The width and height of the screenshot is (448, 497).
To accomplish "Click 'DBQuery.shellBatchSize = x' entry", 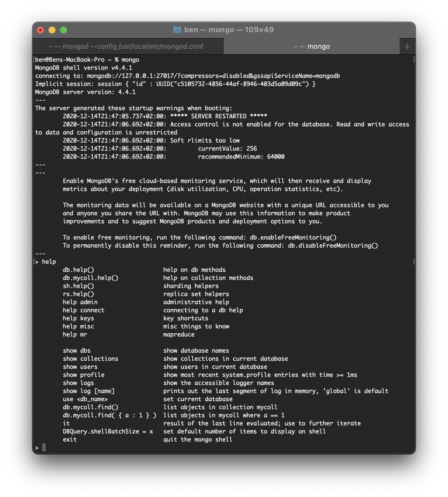I will pos(108,431).
